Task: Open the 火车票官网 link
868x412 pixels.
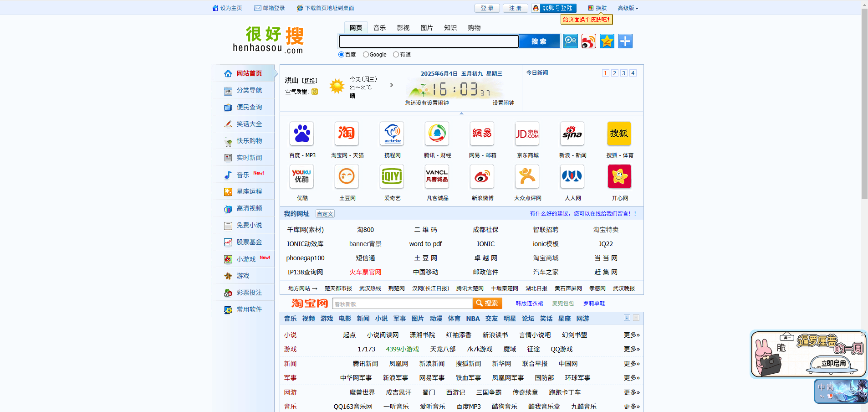Action: point(365,272)
